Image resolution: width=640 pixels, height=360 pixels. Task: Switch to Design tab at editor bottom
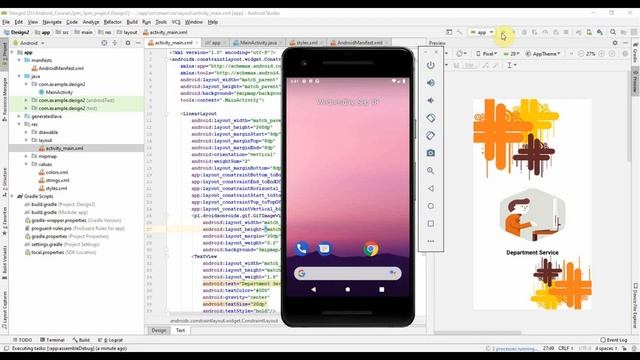pyautogui.click(x=159, y=331)
